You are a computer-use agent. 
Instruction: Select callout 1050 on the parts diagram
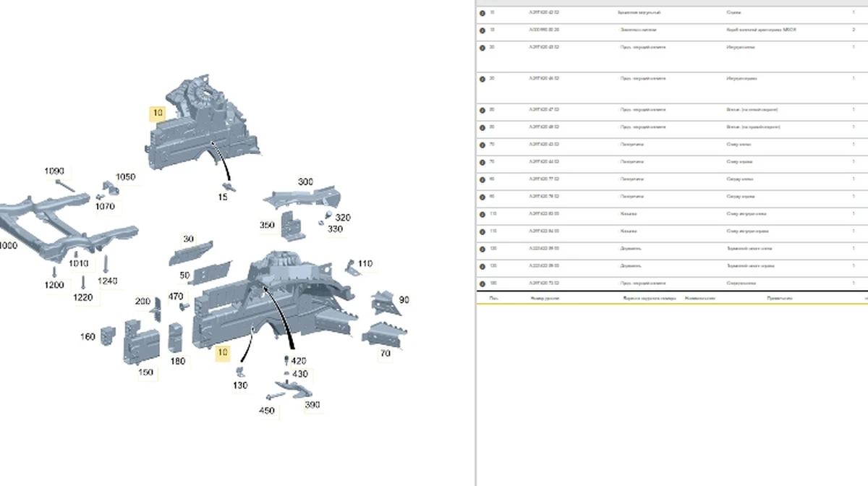(125, 177)
